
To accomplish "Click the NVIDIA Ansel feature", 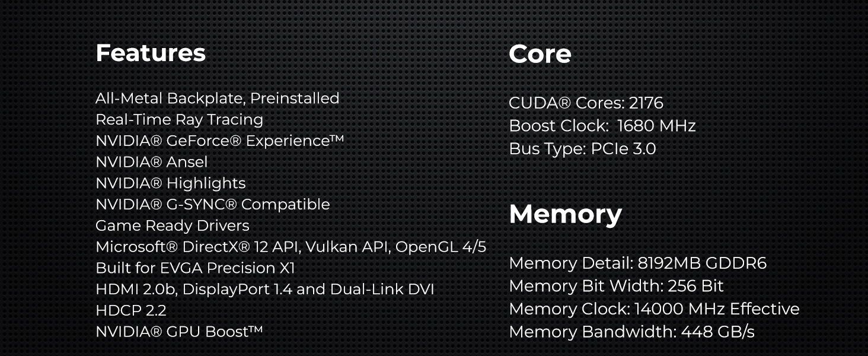I will [151, 162].
